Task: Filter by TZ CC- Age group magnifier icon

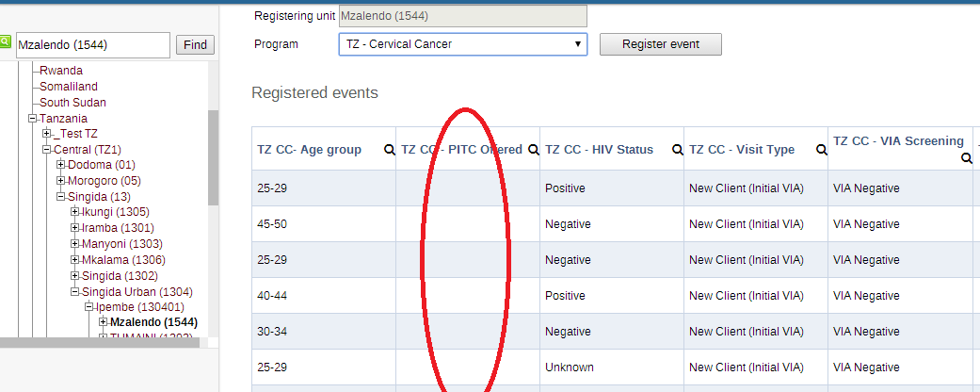Action: pos(389,150)
